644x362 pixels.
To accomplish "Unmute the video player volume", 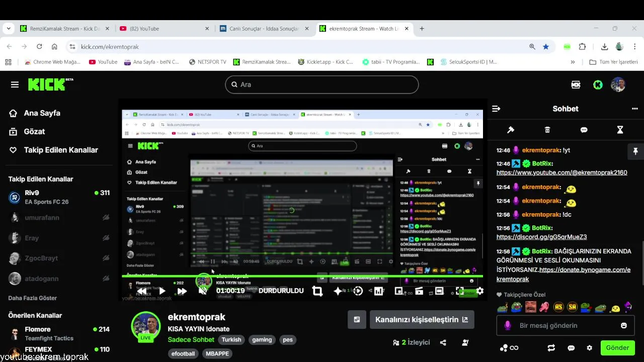I will click(203, 291).
